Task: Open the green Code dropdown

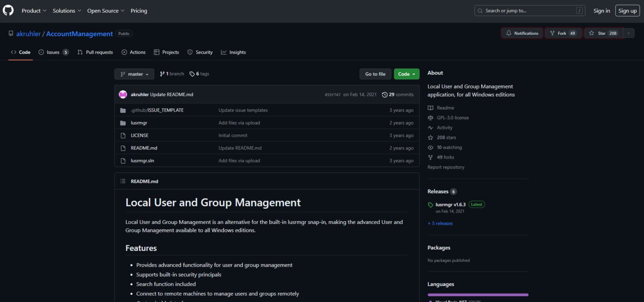Action: (x=406, y=73)
